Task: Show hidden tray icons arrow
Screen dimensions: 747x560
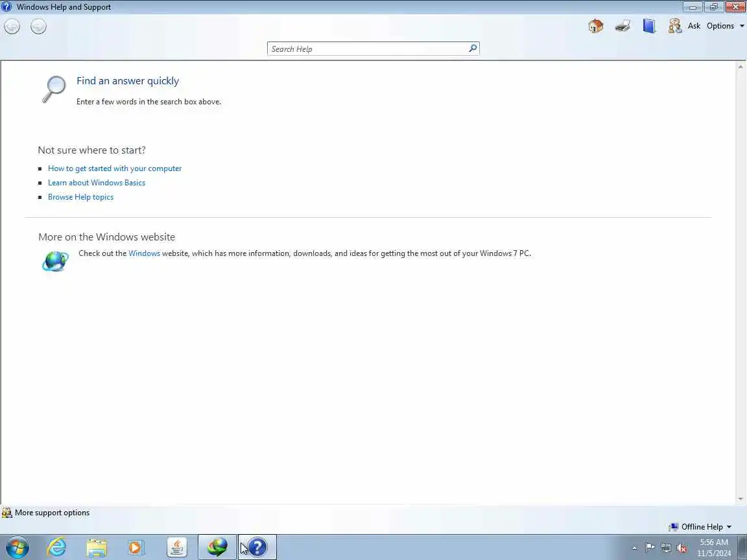Action: click(634, 548)
